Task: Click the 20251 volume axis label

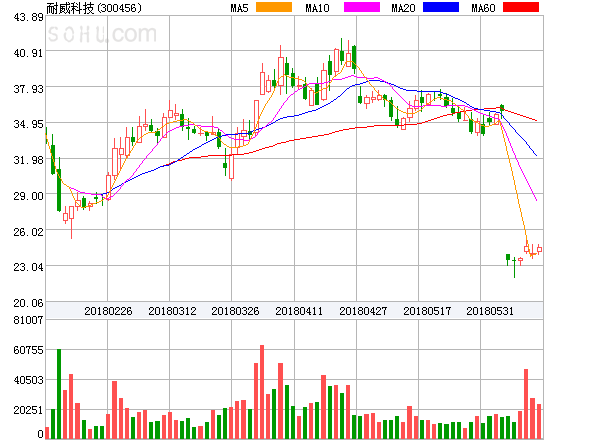Action: click(x=28, y=410)
